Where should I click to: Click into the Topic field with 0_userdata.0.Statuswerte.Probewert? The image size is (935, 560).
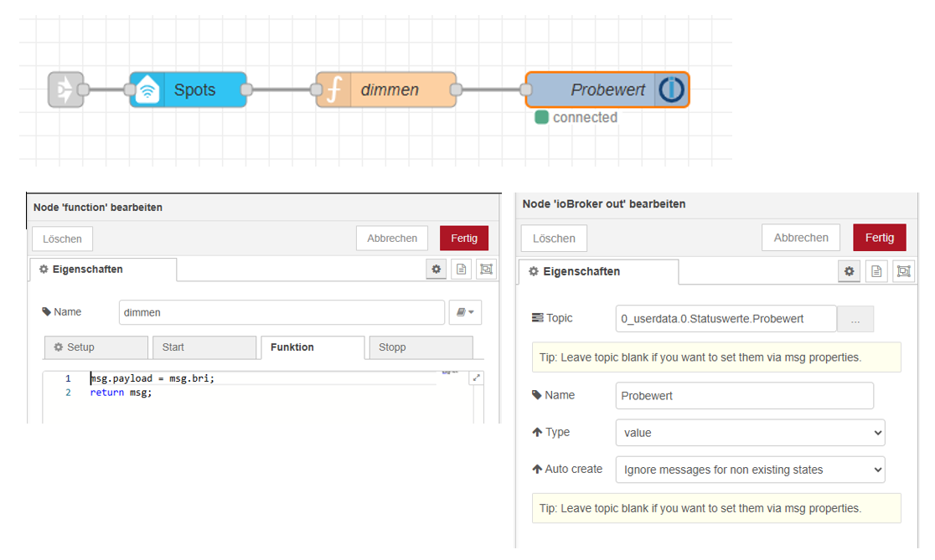(726, 319)
